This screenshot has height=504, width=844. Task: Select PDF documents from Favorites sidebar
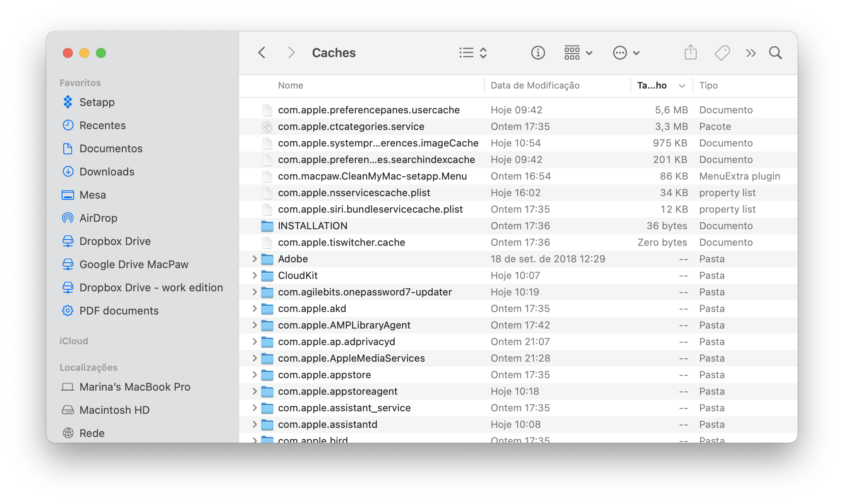tap(120, 312)
